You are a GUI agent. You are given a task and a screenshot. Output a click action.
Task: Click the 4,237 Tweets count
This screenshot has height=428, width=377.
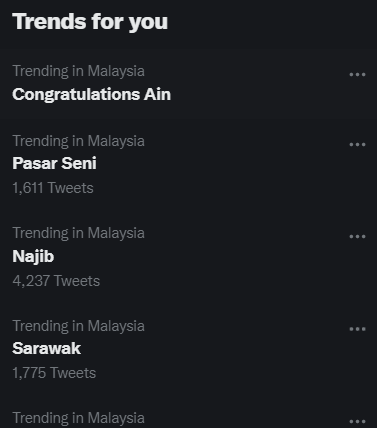coord(56,281)
